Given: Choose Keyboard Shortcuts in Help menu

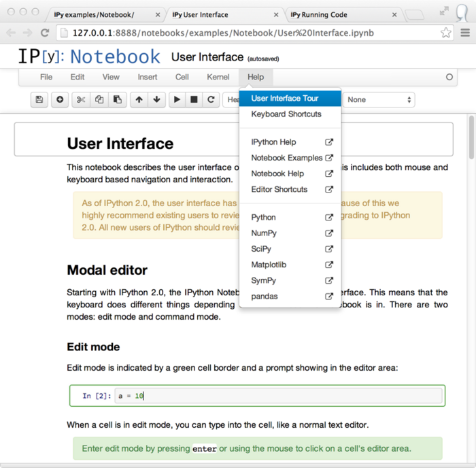Looking at the screenshot, I should coord(286,114).
